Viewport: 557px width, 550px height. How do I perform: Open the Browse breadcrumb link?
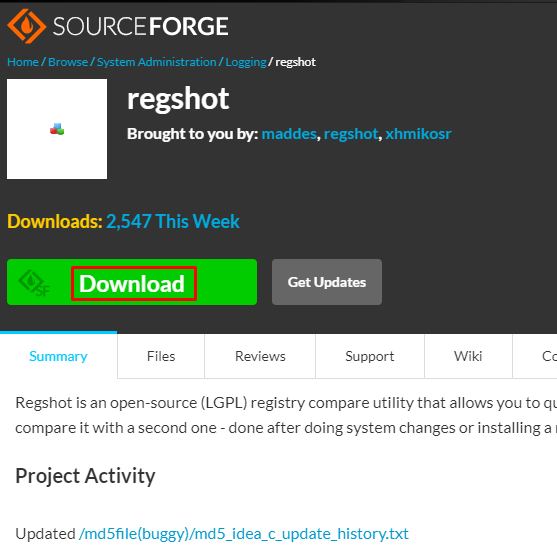pos(68,62)
